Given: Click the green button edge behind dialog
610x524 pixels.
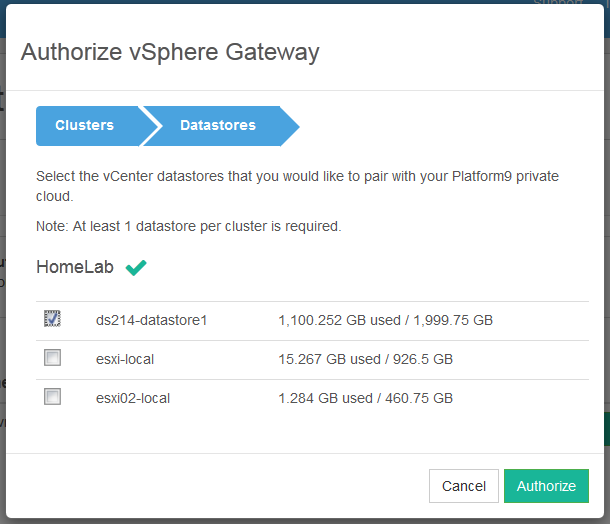Looking at the screenshot, I should (x=605, y=429).
